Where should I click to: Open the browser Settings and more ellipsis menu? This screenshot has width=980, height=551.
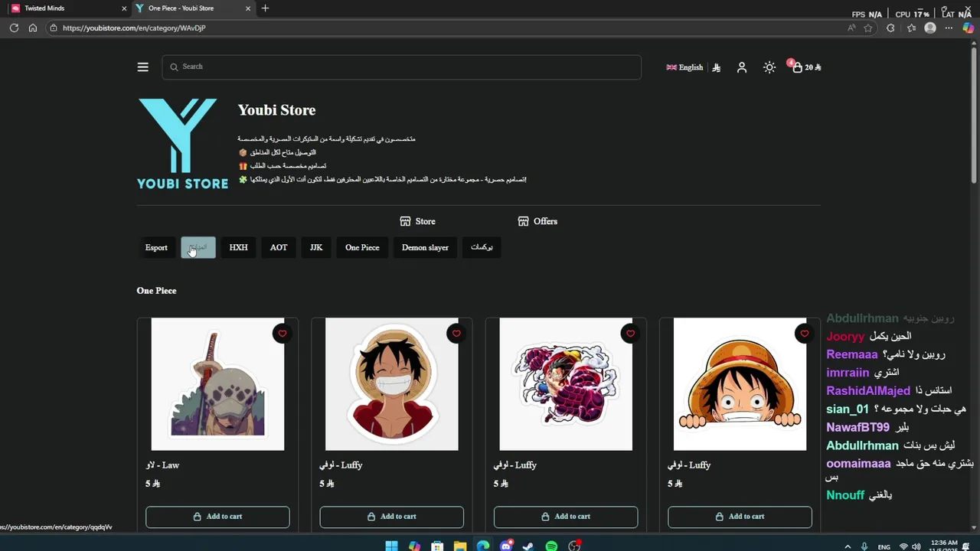(949, 28)
